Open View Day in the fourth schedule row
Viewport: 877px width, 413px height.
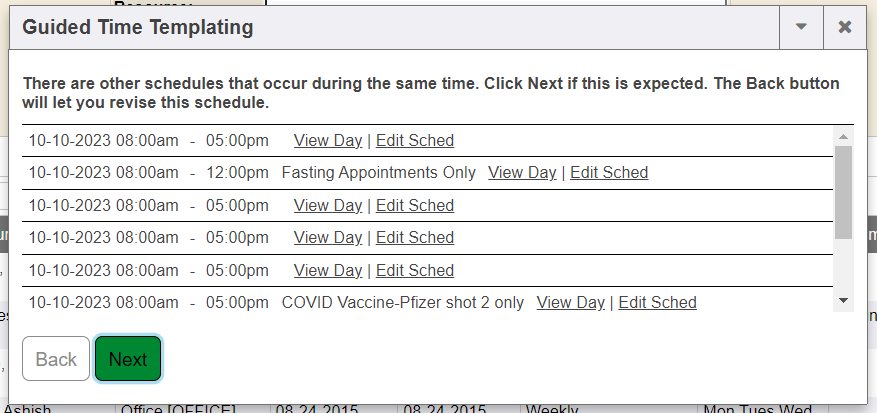[328, 238]
